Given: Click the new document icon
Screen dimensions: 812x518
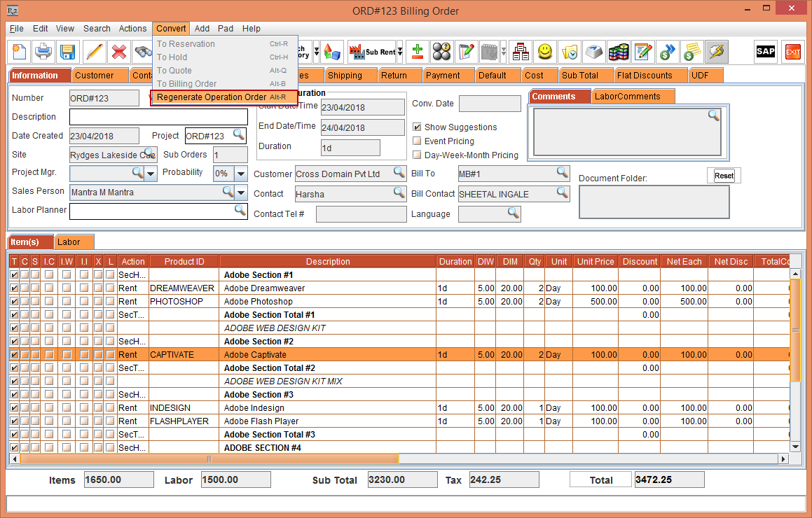Looking at the screenshot, I should coord(19,52).
